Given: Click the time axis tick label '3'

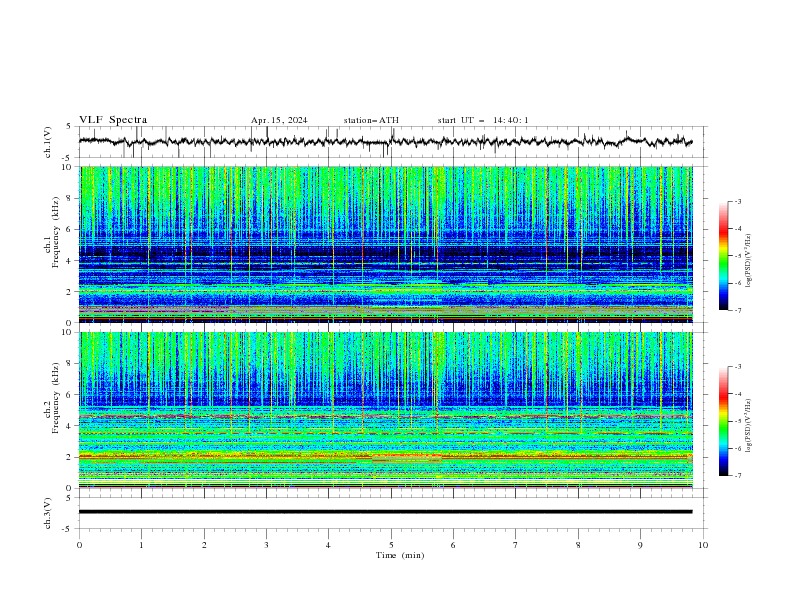Looking at the screenshot, I should tap(266, 545).
